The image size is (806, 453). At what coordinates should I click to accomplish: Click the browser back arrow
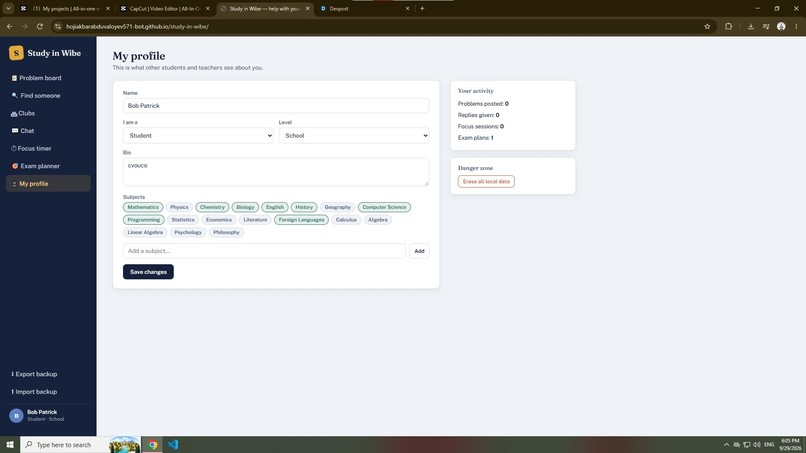click(10, 26)
